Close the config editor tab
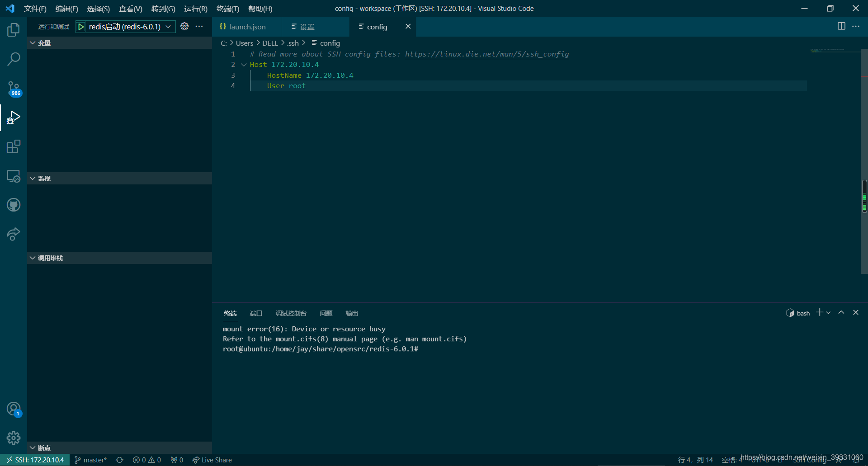868x466 pixels. pyautogui.click(x=408, y=26)
